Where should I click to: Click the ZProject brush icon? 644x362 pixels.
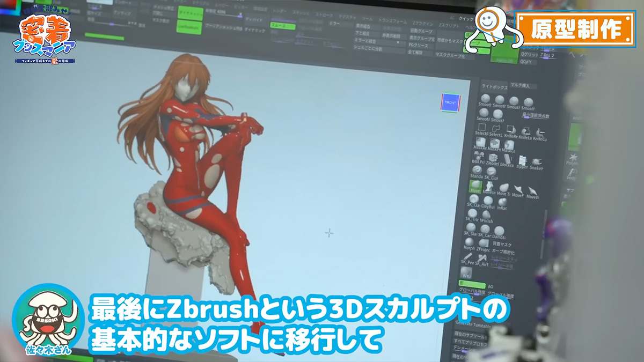(484, 243)
